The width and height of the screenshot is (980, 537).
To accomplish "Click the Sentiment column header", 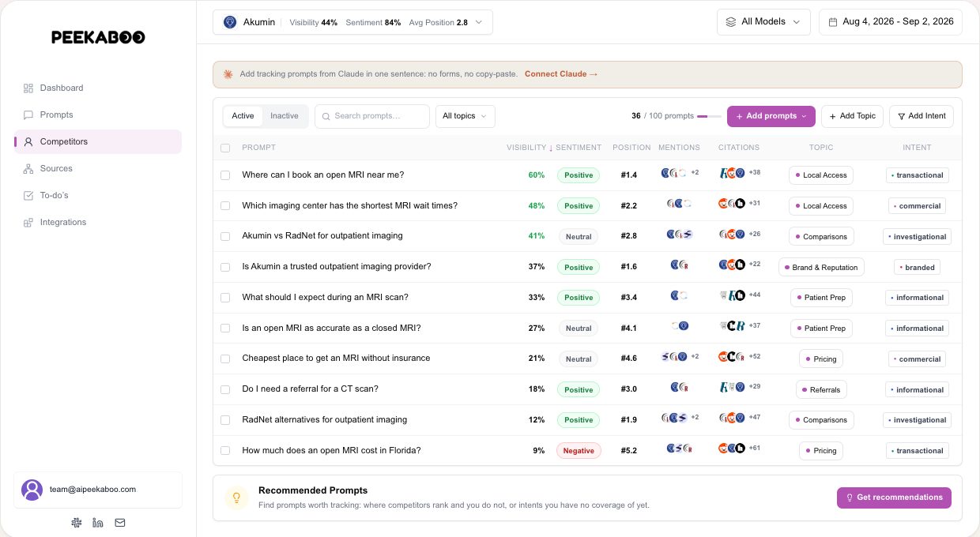I will pyautogui.click(x=579, y=148).
